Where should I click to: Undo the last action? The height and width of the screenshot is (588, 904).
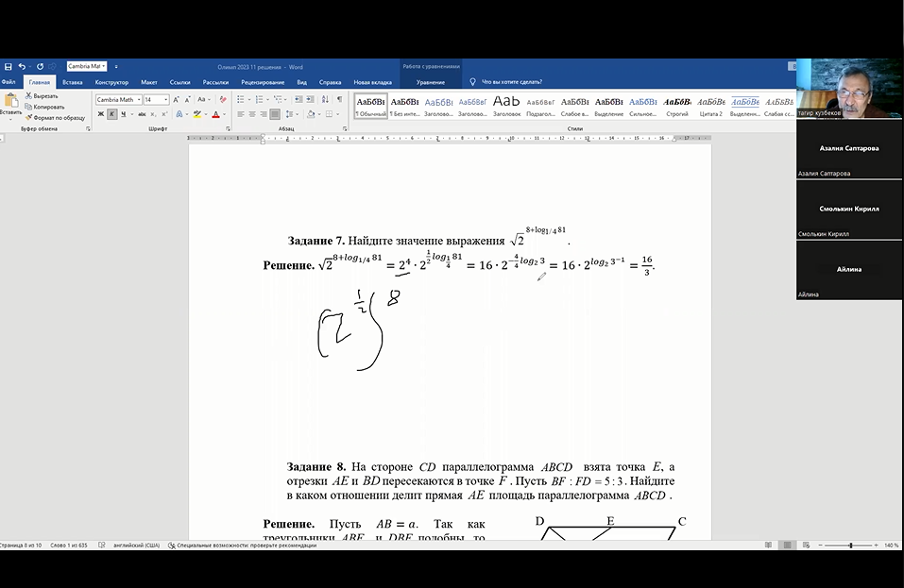pos(22,67)
